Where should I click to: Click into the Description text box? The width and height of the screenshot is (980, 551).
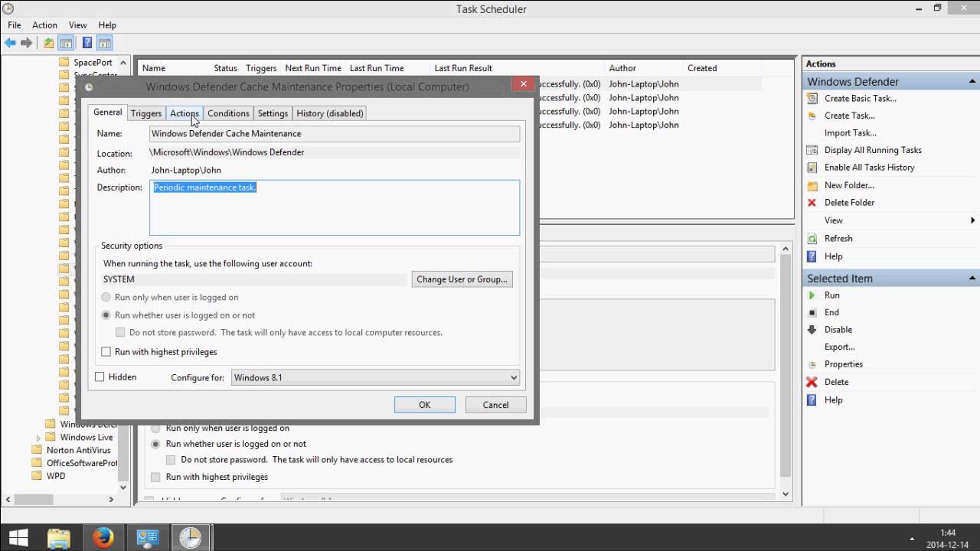coord(335,207)
